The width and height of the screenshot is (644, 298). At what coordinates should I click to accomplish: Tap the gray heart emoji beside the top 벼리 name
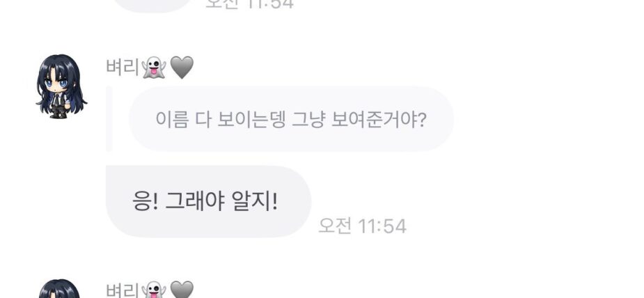point(182,68)
